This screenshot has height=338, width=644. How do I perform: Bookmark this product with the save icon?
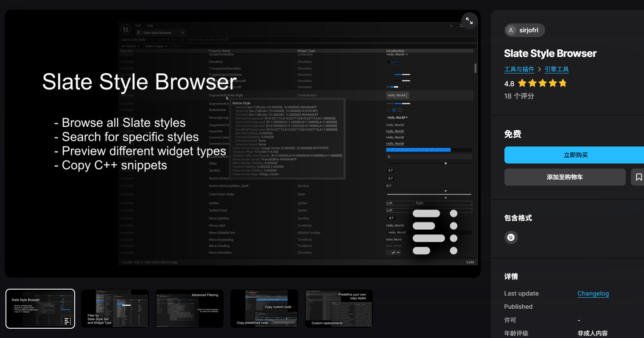638,177
